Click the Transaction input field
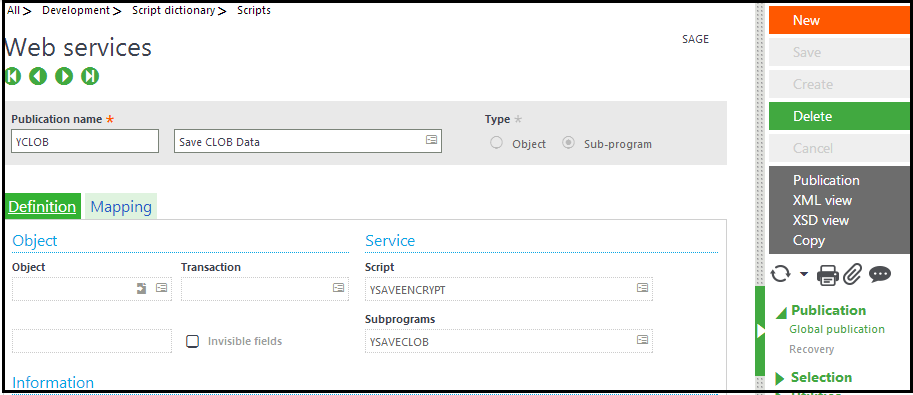The width and height of the screenshot is (913, 395). click(265, 288)
